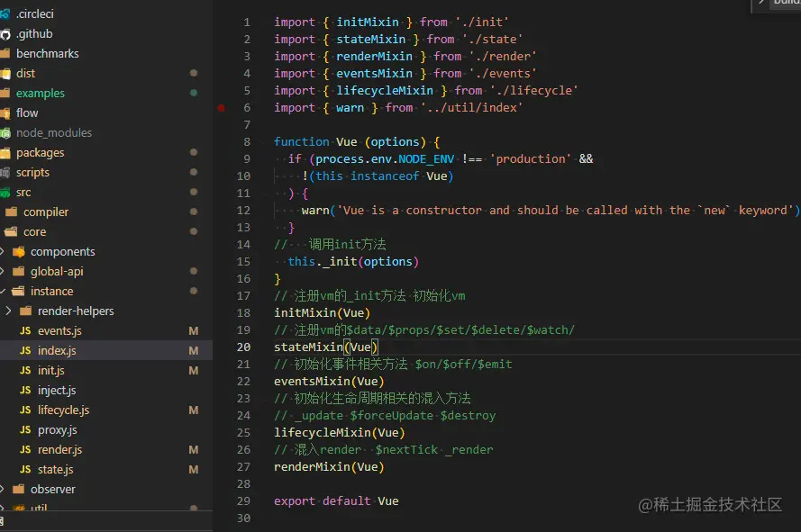Click the modified badge on events.js
Screen dimensions: 801x532
pos(194,331)
